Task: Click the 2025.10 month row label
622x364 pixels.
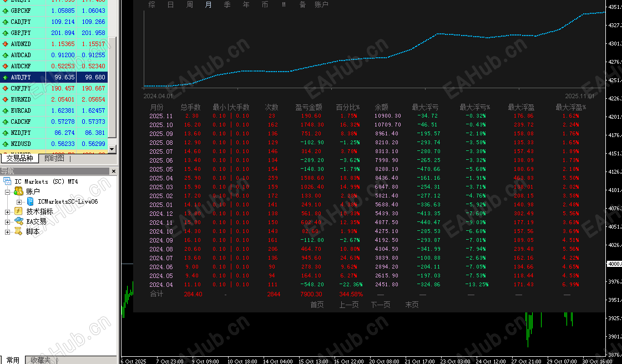Action: [x=161, y=125]
